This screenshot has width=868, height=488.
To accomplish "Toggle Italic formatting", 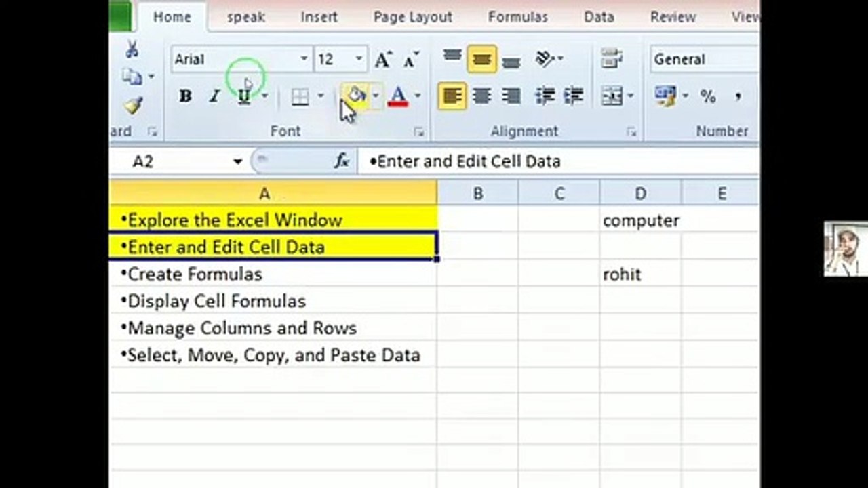I will click(x=214, y=97).
